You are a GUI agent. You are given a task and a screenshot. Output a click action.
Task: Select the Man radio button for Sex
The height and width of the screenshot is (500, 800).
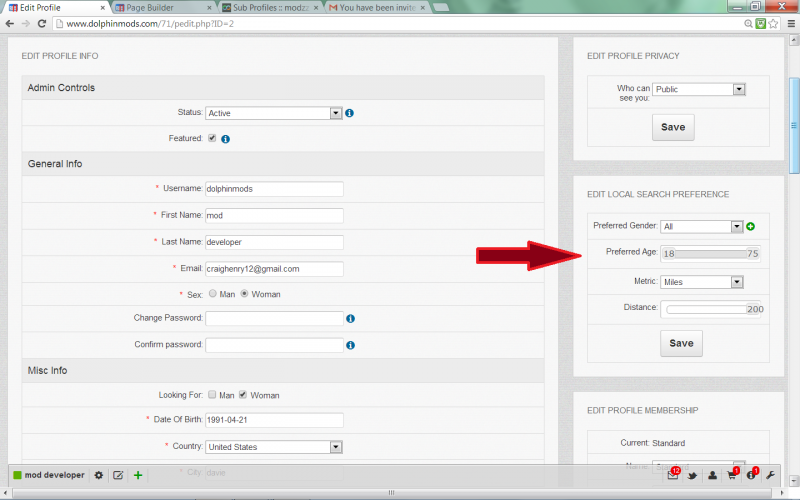tap(213, 293)
